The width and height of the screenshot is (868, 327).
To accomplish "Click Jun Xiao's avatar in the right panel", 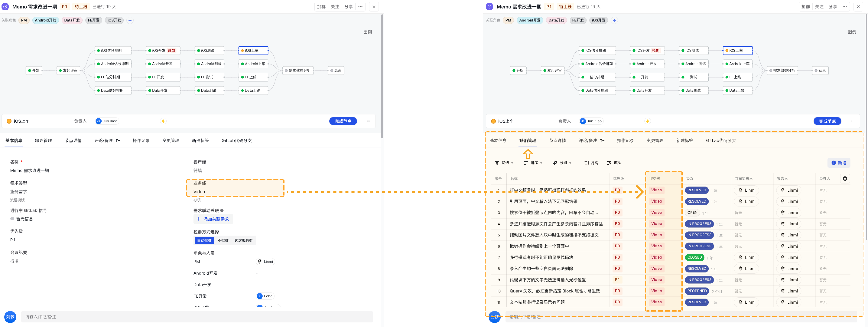I will click(x=583, y=121).
